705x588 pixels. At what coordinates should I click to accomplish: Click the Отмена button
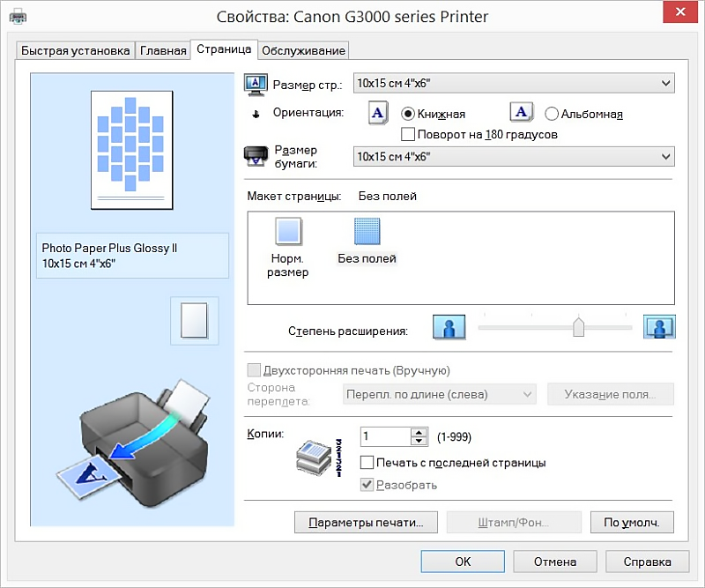[x=555, y=562]
